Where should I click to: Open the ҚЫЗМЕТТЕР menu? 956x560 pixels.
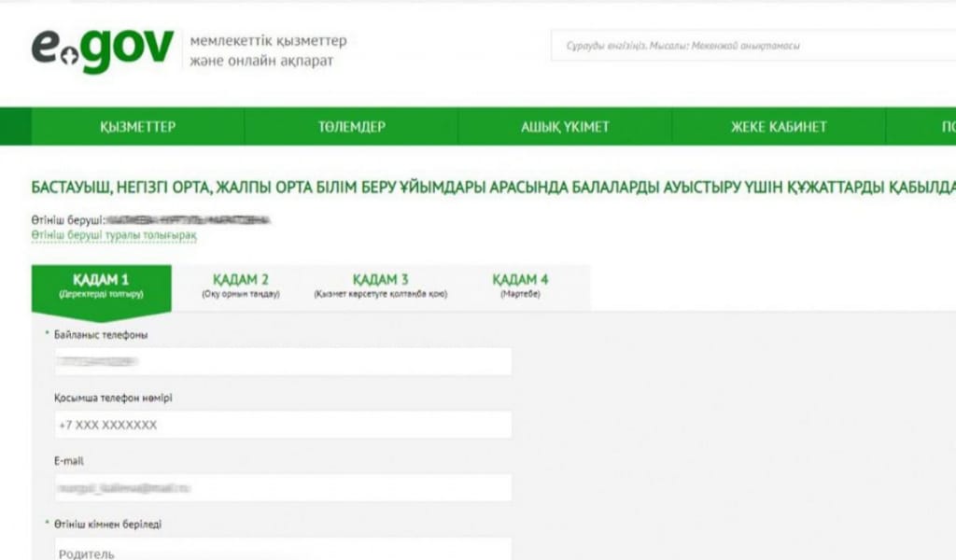[x=137, y=127]
